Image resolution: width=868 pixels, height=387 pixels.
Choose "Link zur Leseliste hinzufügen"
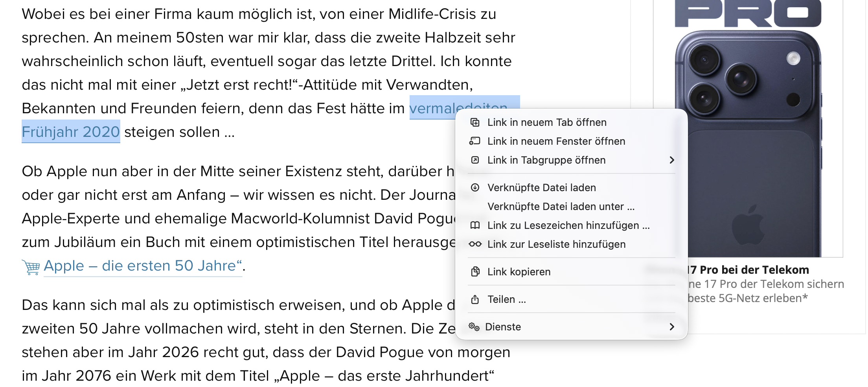coord(556,244)
